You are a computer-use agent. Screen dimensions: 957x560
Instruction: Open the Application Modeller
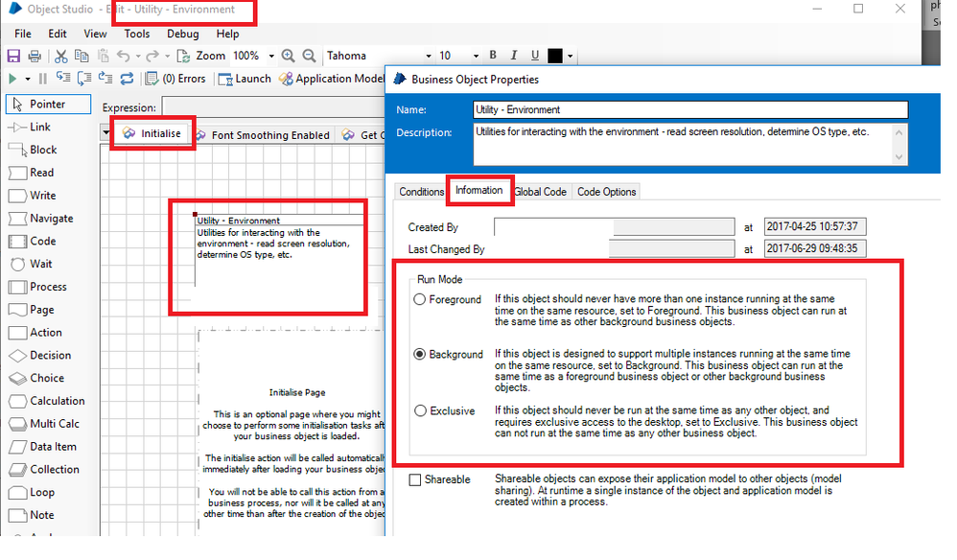332,79
